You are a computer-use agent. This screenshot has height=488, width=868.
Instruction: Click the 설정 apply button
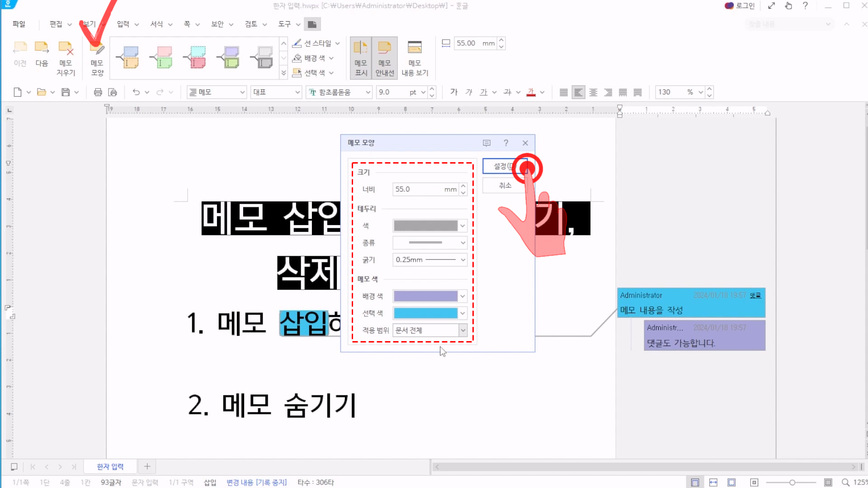501,166
